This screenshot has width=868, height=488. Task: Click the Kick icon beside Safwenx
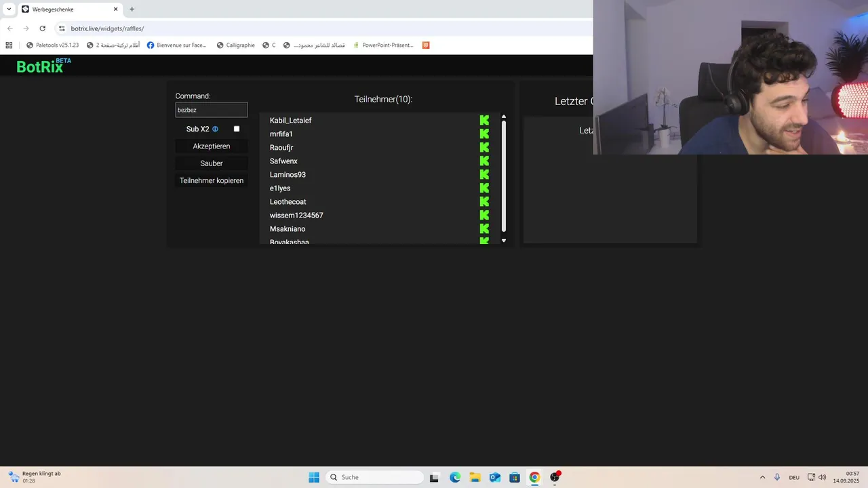click(484, 161)
